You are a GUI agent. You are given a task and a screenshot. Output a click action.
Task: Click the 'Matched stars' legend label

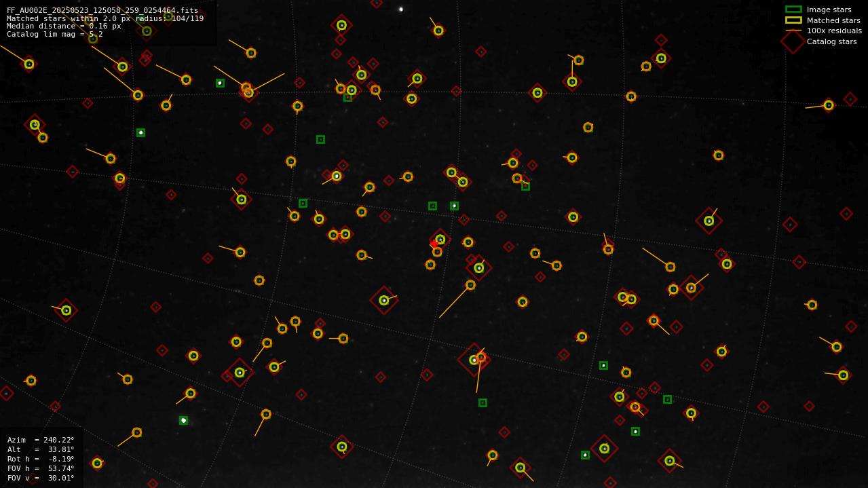(x=833, y=20)
